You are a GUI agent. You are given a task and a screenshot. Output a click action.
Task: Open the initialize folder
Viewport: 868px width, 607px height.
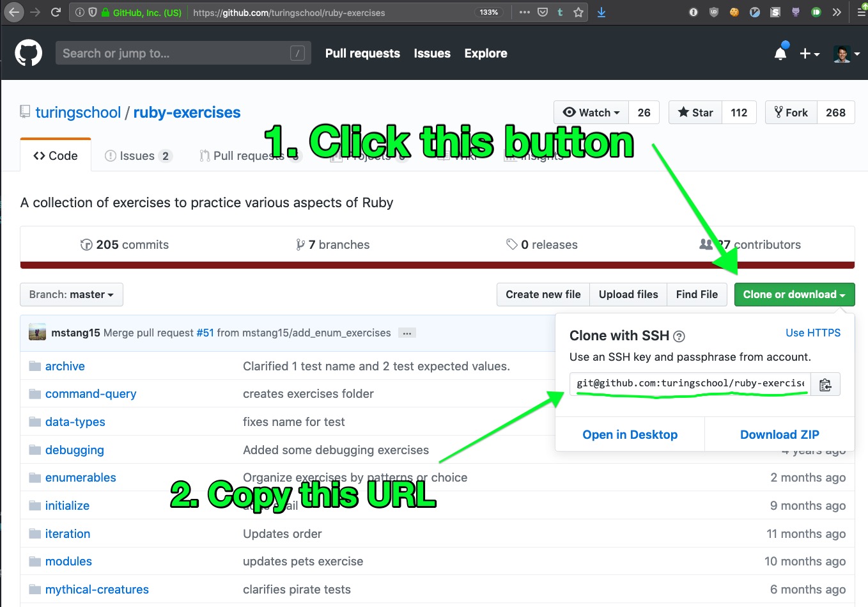67,506
